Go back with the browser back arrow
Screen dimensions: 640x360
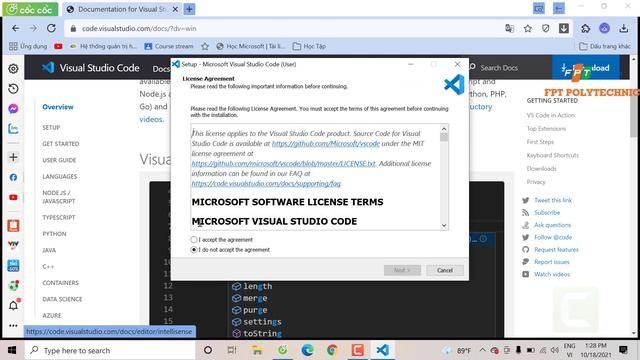click(x=16, y=29)
